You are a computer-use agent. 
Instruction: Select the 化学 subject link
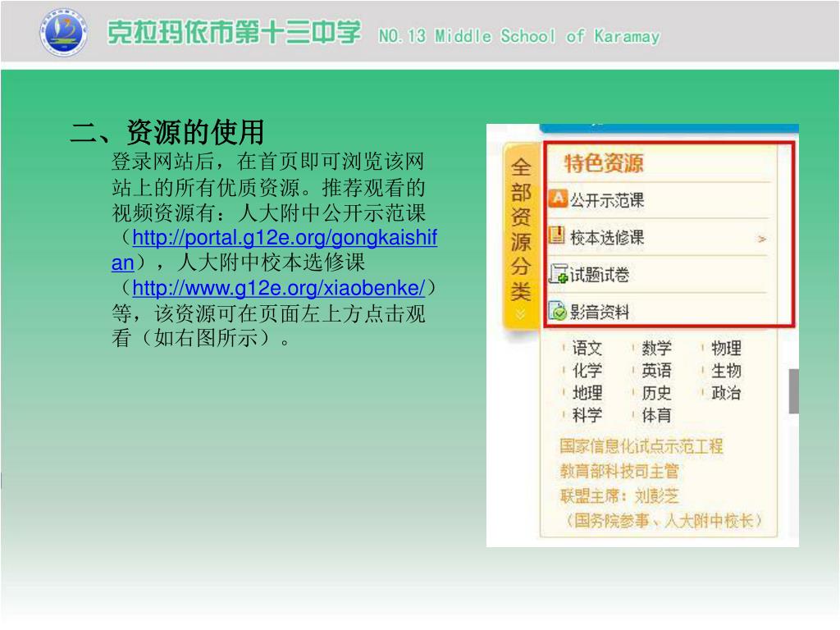(587, 371)
